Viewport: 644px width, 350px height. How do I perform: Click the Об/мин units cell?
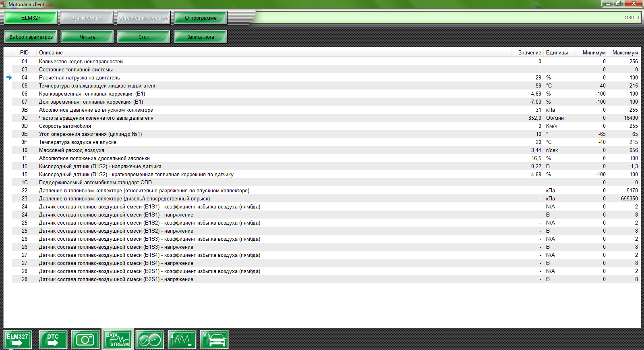[555, 118]
